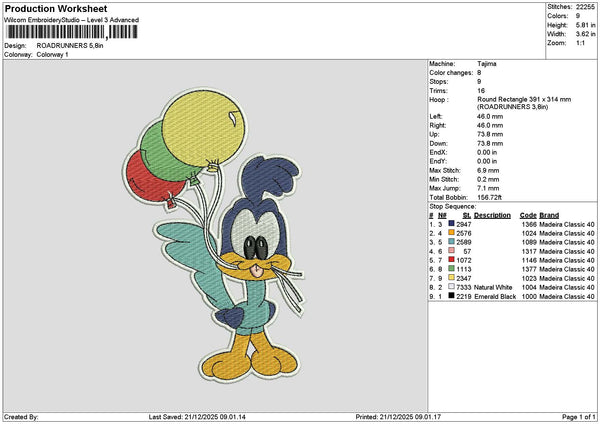Choose the green swatch for code 1377

(x=451, y=269)
